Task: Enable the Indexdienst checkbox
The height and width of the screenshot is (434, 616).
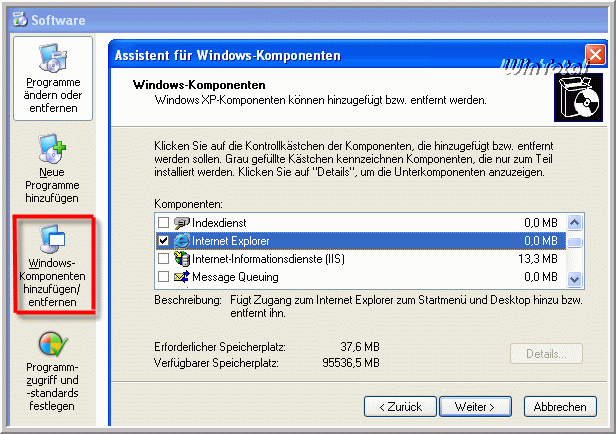Action: click(x=164, y=223)
